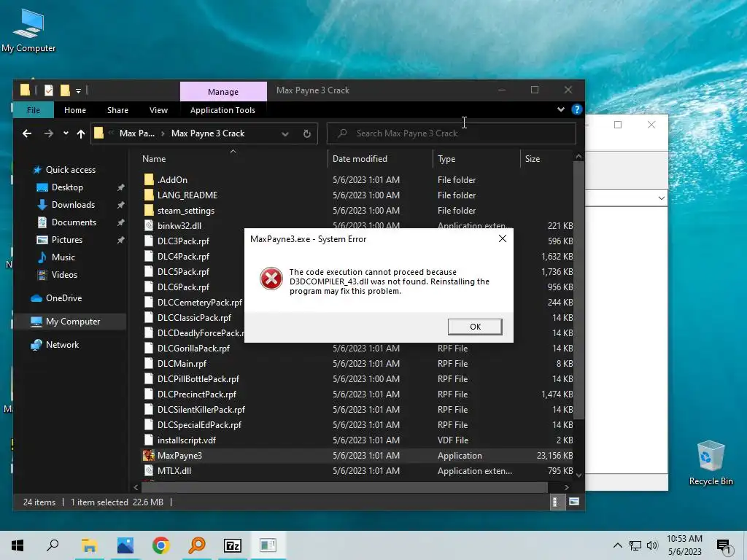
Task: Open Documents in navigation pane
Action: 74,222
